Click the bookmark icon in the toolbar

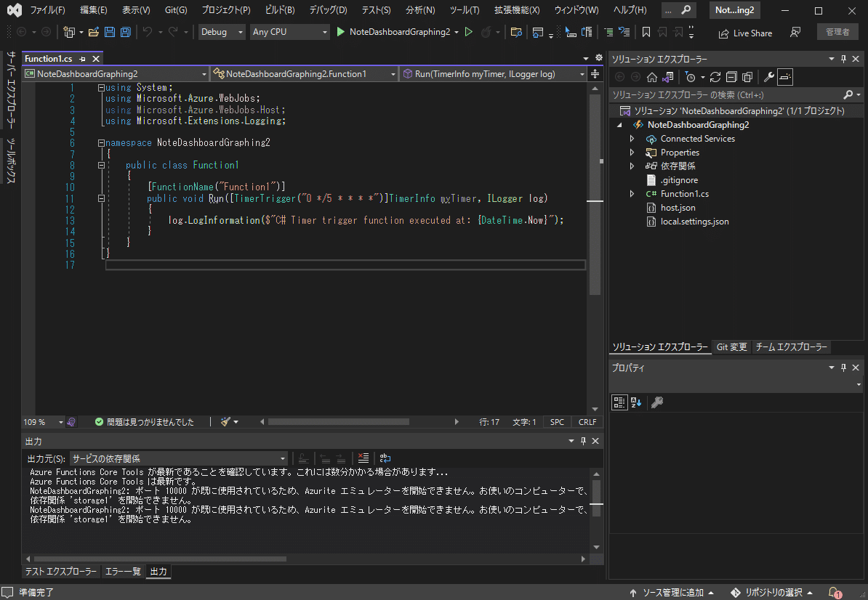click(x=646, y=32)
